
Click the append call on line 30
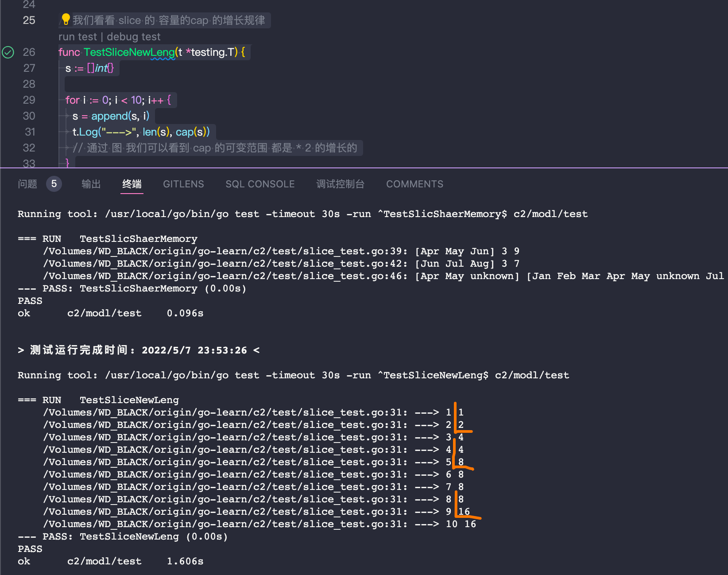point(109,116)
